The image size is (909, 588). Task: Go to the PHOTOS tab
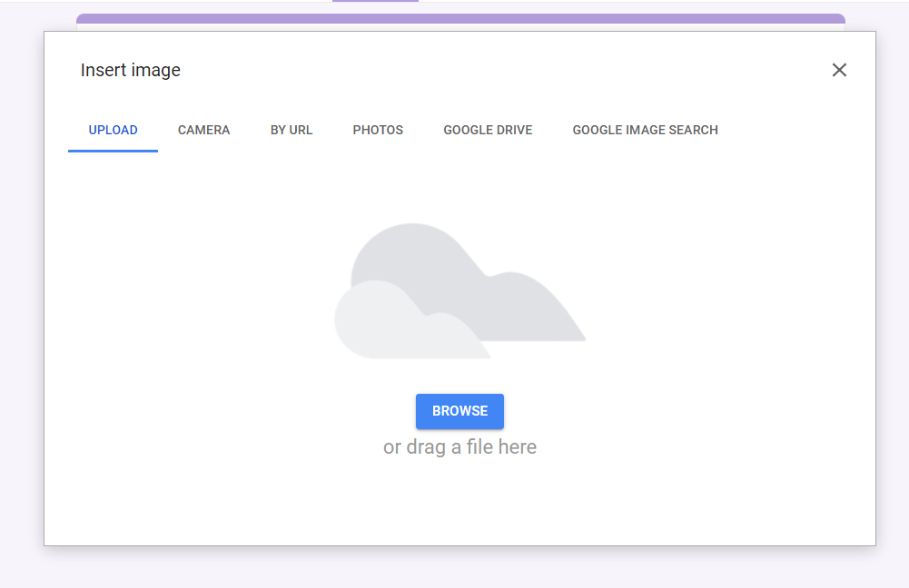point(378,130)
